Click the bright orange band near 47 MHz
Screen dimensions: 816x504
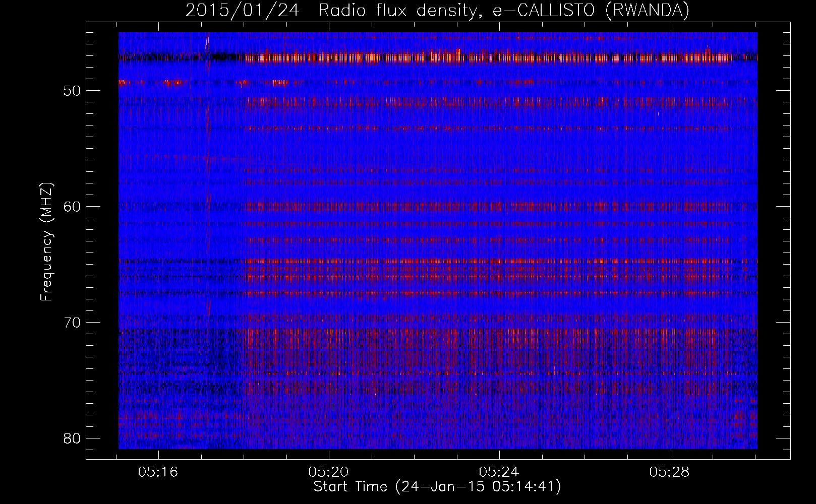coord(454,57)
